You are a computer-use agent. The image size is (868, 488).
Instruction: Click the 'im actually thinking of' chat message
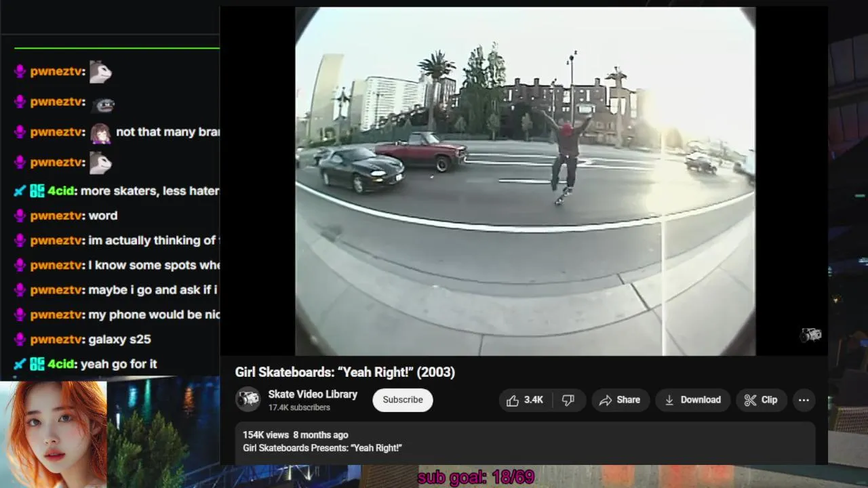(153, 240)
